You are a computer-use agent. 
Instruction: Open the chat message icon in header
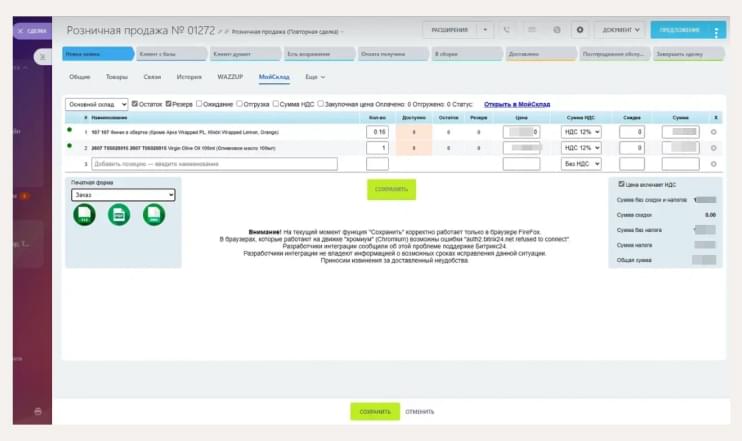point(532,30)
